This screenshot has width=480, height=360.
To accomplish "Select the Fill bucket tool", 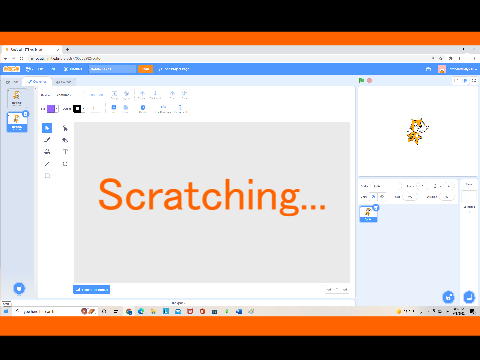I will [x=47, y=152].
